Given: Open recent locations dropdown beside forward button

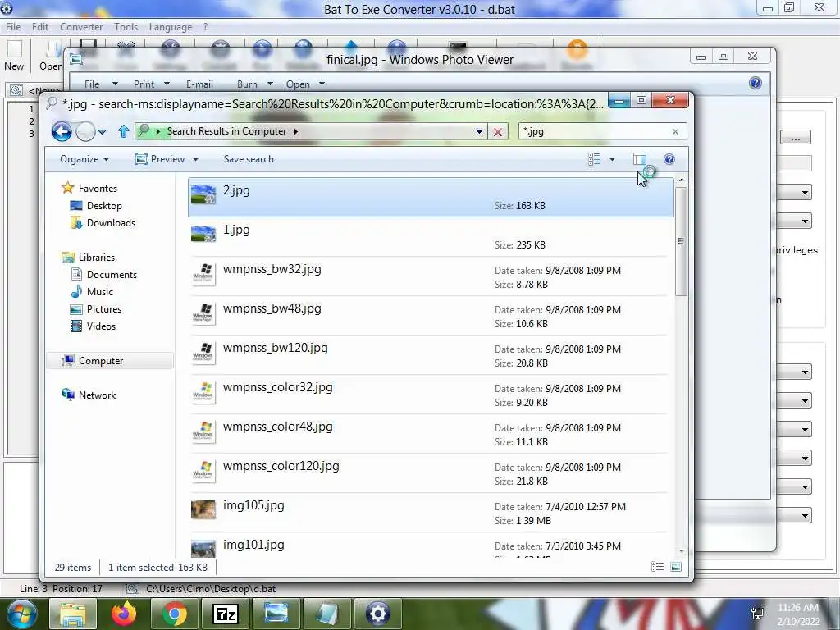Looking at the screenshot, I should 103,132.
